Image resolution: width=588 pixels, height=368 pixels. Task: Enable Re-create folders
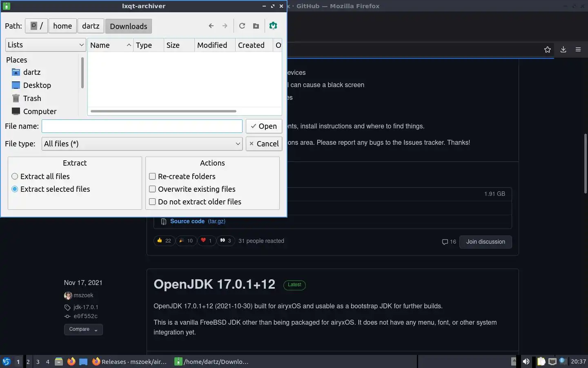pyautogui.click(x=182, y=176)
